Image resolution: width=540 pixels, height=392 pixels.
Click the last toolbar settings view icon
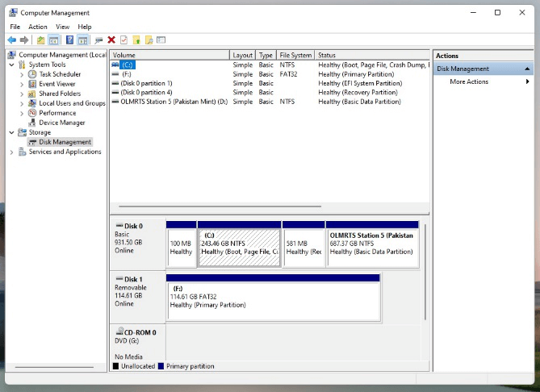point(161,40)
